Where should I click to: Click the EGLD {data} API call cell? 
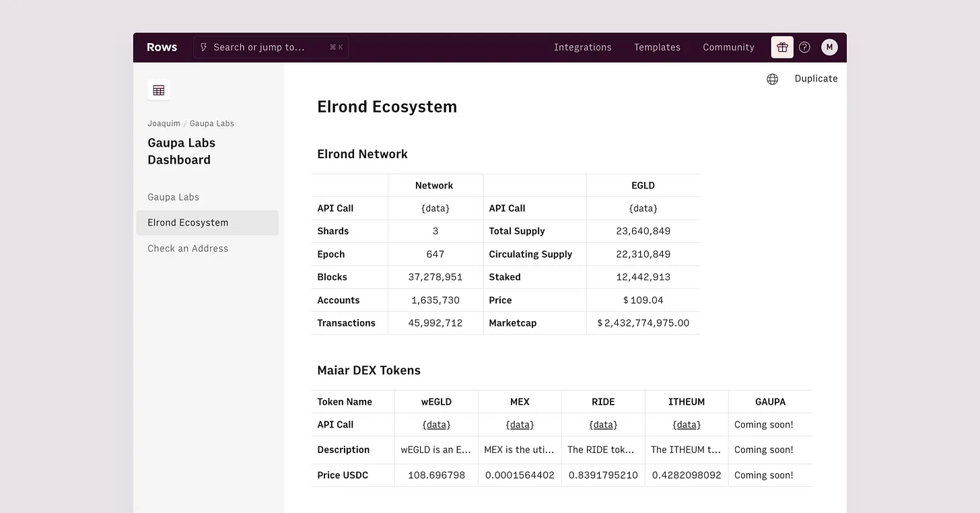[643, 209]
